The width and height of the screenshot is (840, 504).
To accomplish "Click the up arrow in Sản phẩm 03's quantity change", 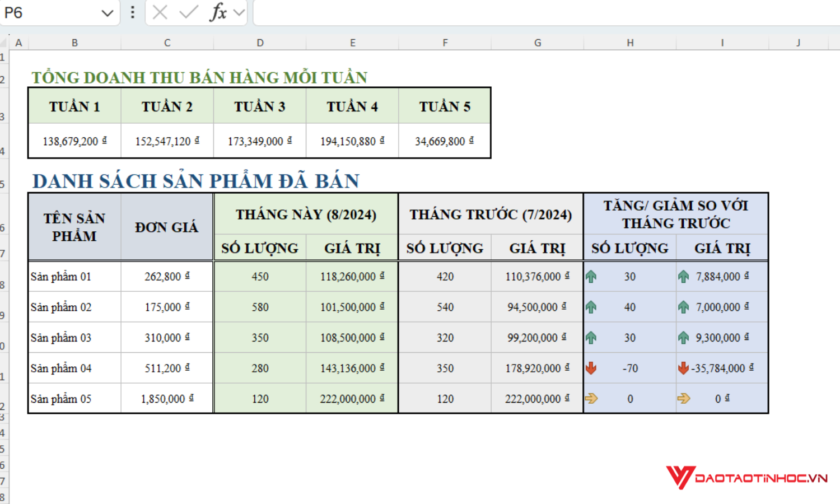I will coord(591,338).
